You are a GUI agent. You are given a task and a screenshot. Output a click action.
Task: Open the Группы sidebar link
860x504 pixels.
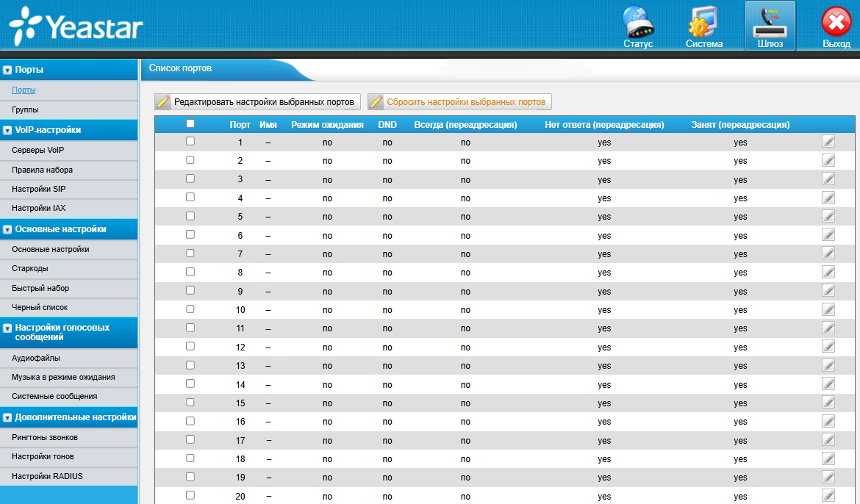(x=25, y=109)
